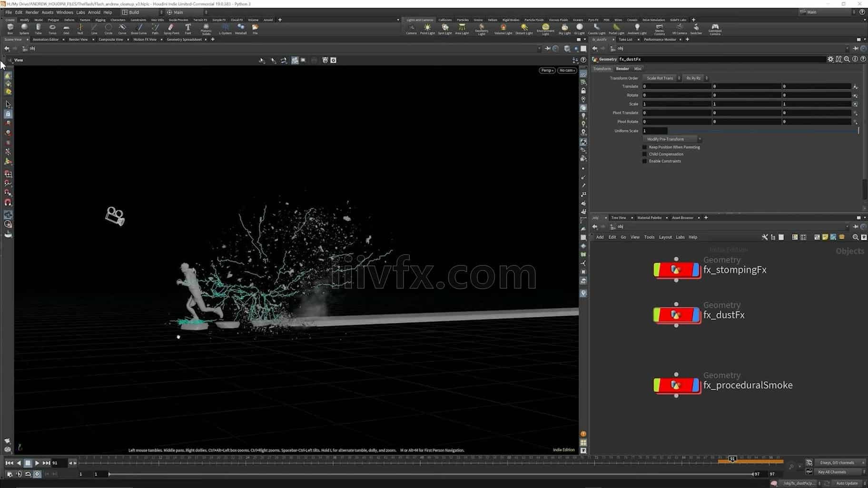Click the playback range slider bar
Screen dimensions: 868x488
(431, 474)
